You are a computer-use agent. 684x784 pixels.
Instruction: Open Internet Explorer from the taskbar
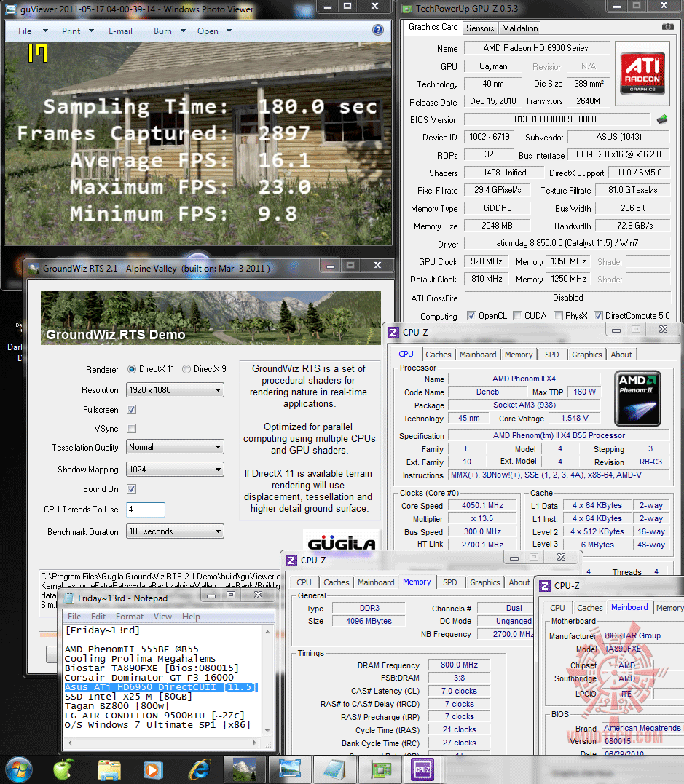coord(199,770)
